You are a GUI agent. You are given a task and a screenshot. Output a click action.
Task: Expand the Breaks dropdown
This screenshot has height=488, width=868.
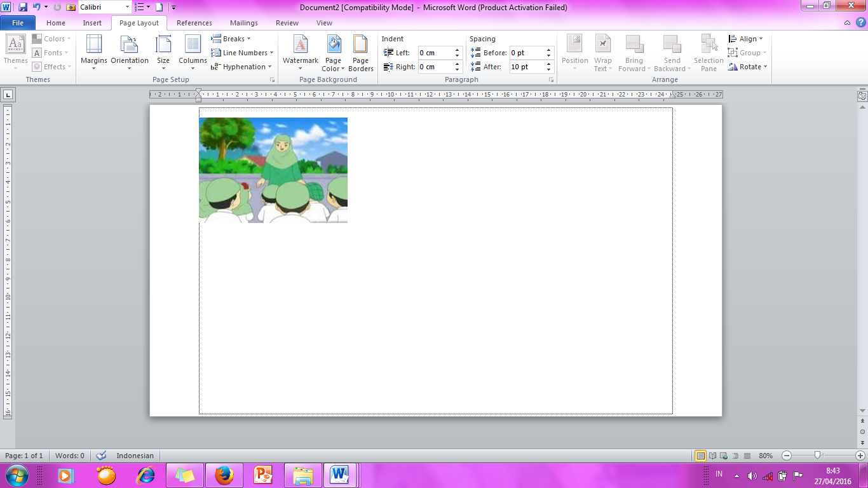232,39
